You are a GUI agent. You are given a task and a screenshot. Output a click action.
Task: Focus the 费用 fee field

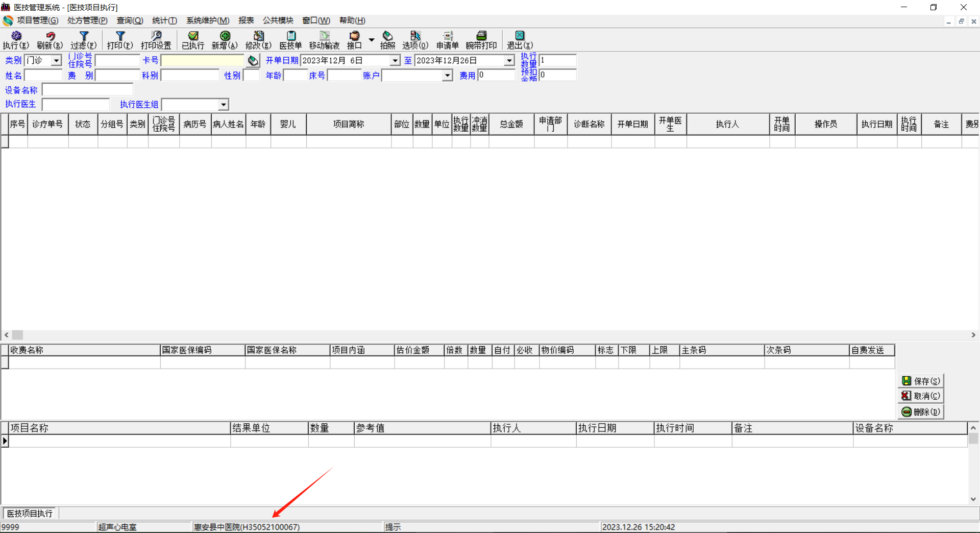(497, 76)
